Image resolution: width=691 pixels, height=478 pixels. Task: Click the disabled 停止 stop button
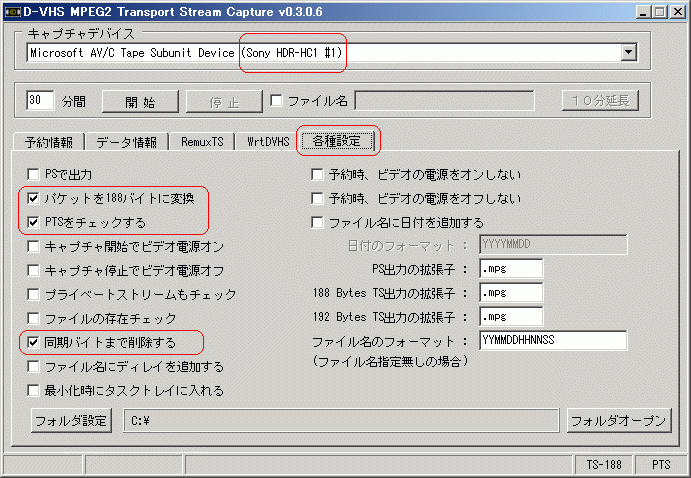pos(224,102)
